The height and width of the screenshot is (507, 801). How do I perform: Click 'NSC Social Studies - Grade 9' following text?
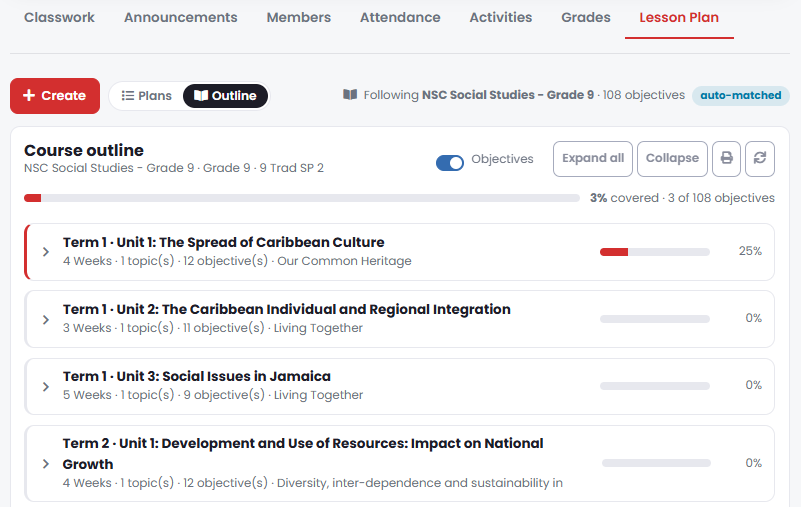click(508, 95)
